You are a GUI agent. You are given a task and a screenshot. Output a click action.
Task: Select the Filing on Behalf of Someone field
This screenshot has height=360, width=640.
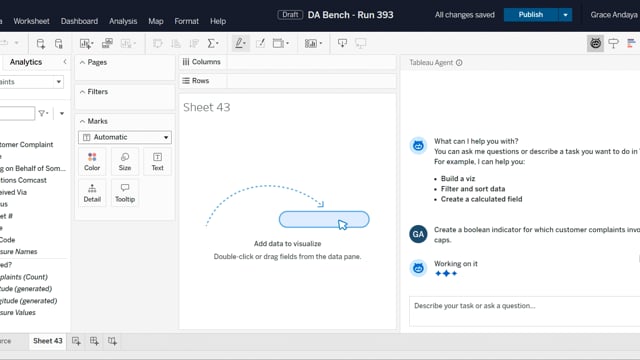coord(33,168)
